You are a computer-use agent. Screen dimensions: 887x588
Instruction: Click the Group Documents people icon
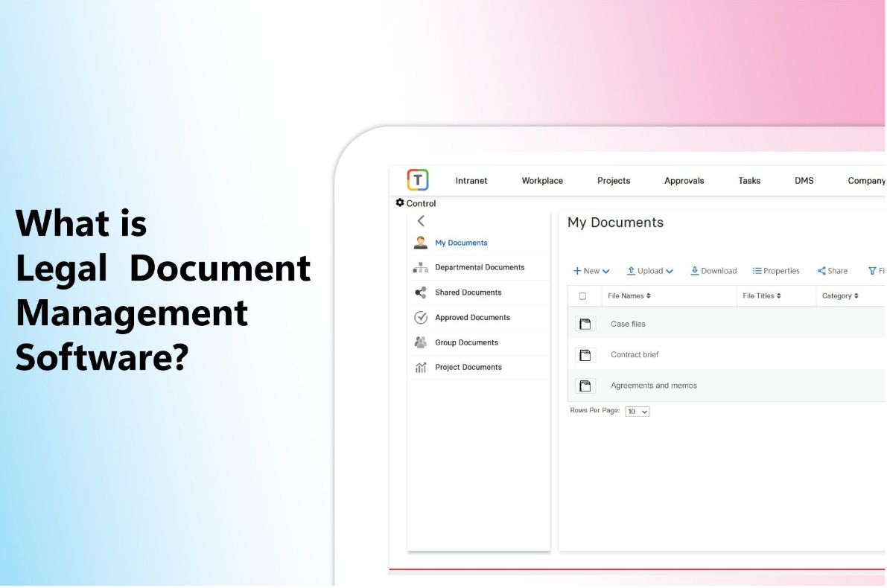click(420, 342)
